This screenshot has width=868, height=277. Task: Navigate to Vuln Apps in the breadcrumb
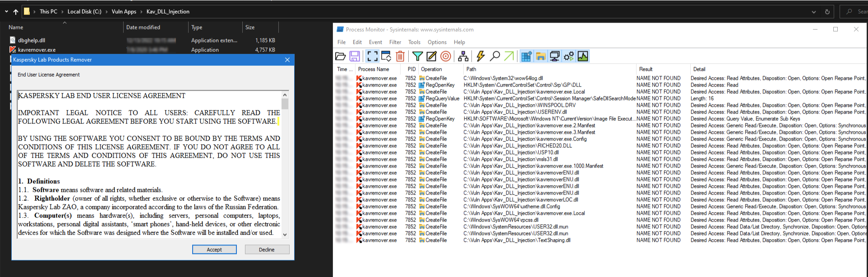click(x=124, y=12)
